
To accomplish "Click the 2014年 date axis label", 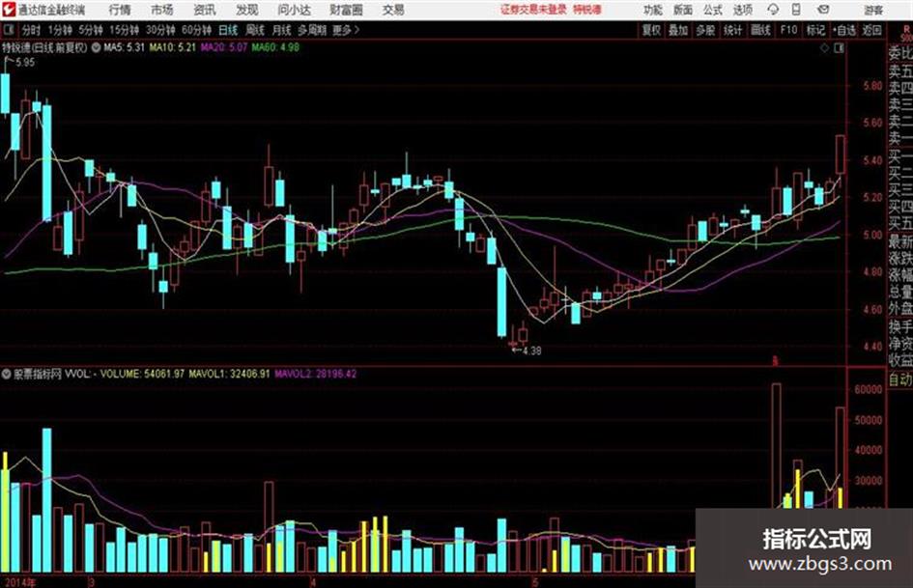I will coord(19,581).
